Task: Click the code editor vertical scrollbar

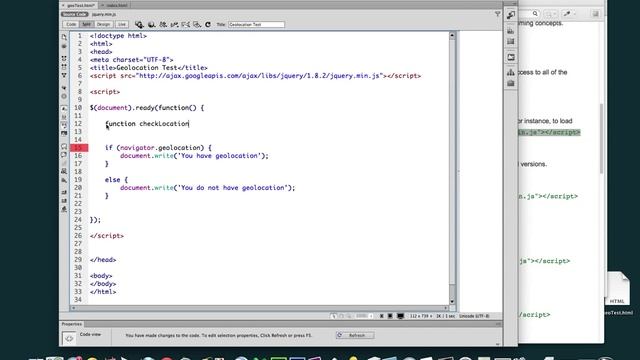Action: (452, 168)
